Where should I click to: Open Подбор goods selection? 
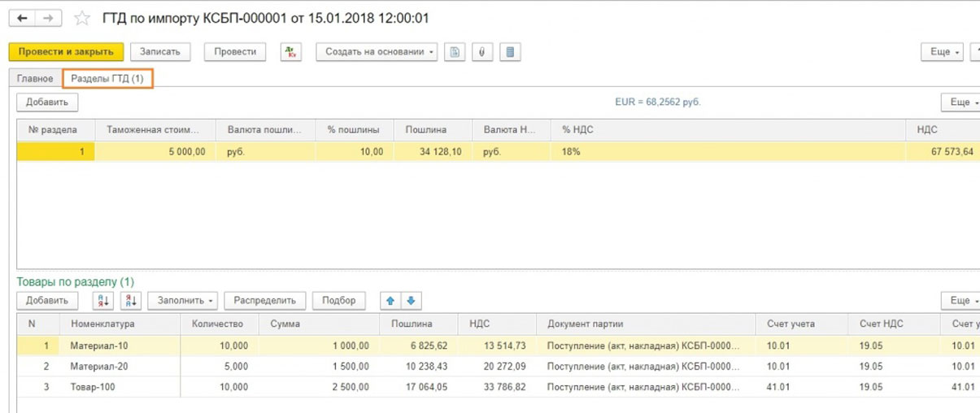pyautogui.click(x=338, y=301)
